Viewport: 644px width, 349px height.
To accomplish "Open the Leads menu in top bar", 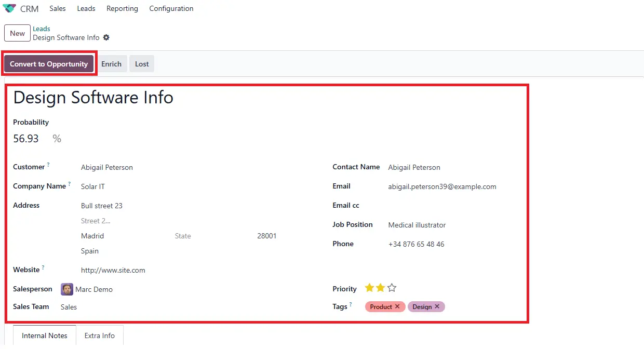I will point(86,8).
